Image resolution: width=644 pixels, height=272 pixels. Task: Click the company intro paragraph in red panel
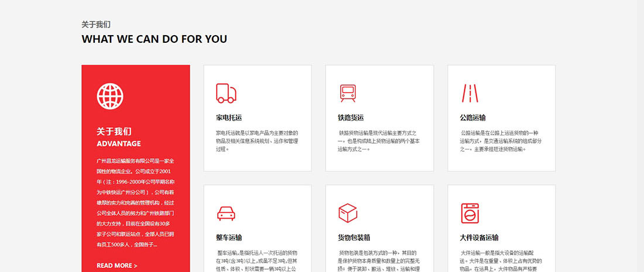pos(136,202)
